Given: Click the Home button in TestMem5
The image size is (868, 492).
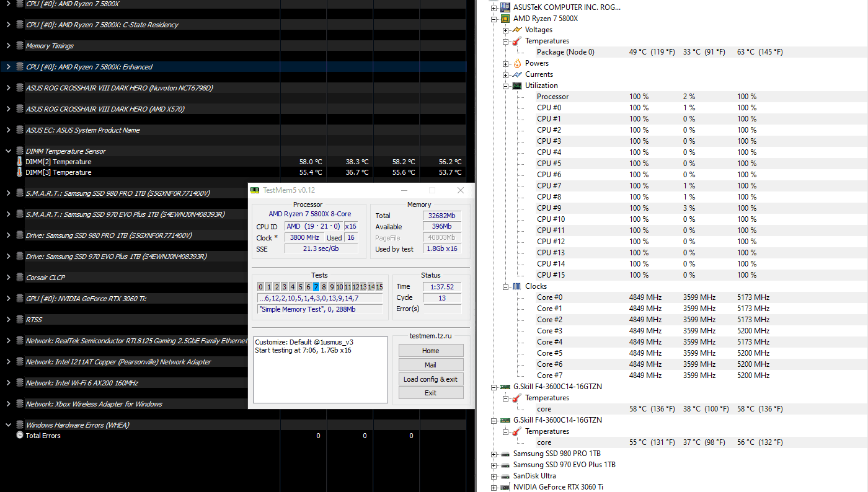Looking at the screenshot, I should pos(431,351).
